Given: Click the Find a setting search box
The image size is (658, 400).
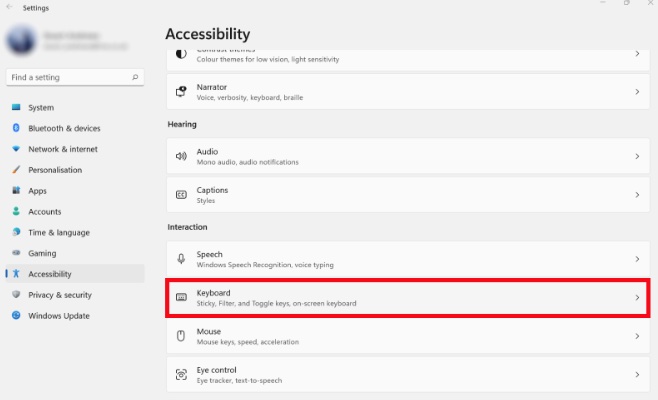Looking at the screenshot, I should 66,76.
